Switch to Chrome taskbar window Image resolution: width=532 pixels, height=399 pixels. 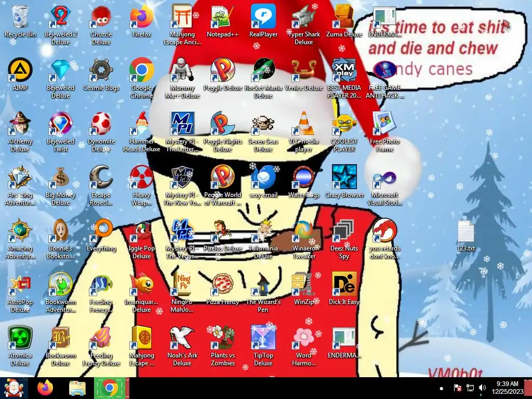(110, 388)
